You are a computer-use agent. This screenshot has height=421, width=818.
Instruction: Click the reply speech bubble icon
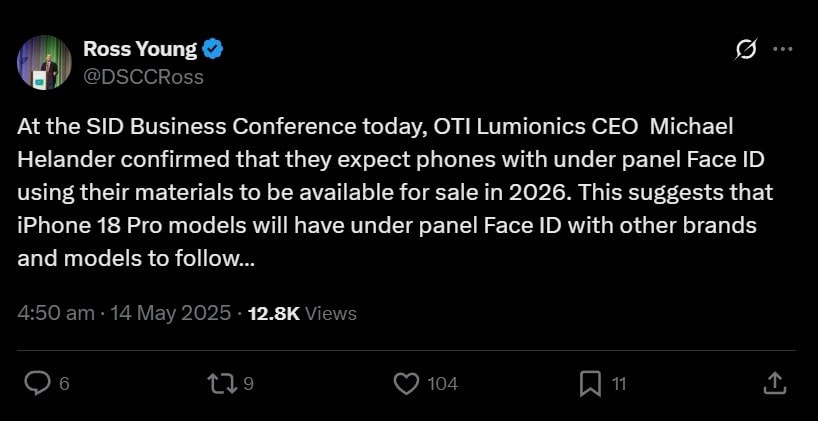38,383
